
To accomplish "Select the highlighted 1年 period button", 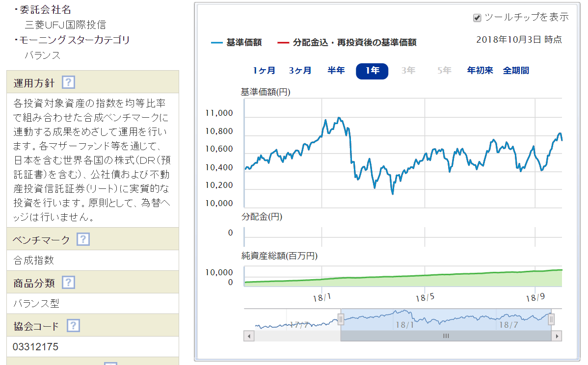I will pos(372,71).
